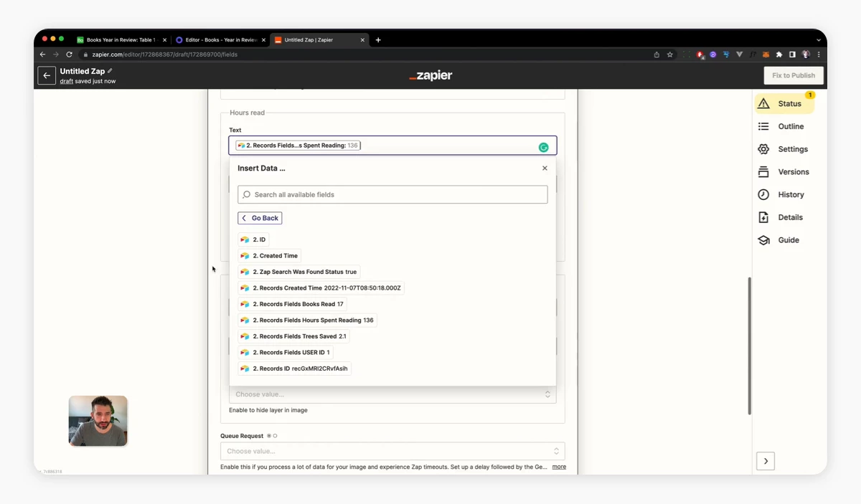Switch to the Books Year in Review tab
This screenshot has width=861, height=504.
click(121, 40)
